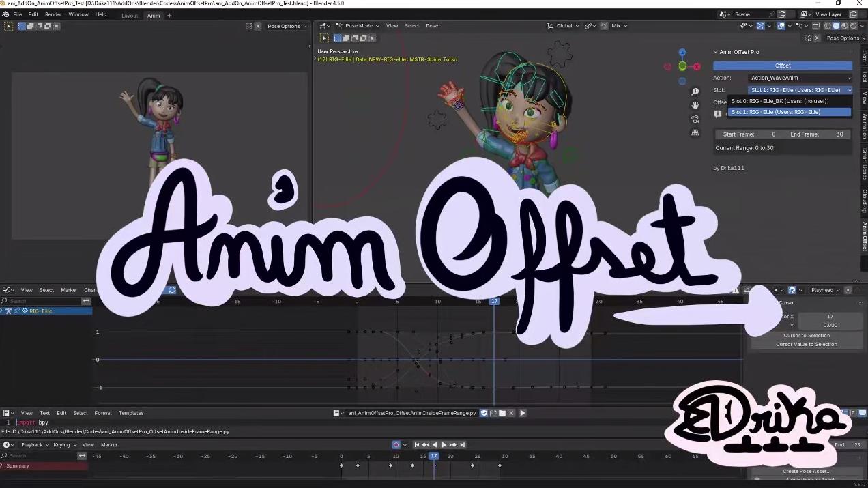Toggle the camera view gizmo
This screenshot has height=488, width=868.
695,119
